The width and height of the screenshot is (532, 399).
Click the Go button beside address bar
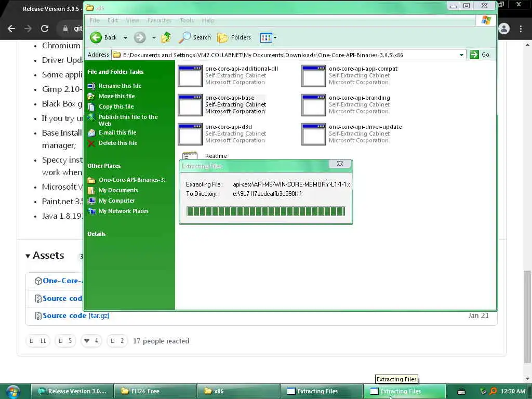click(480, 55)
